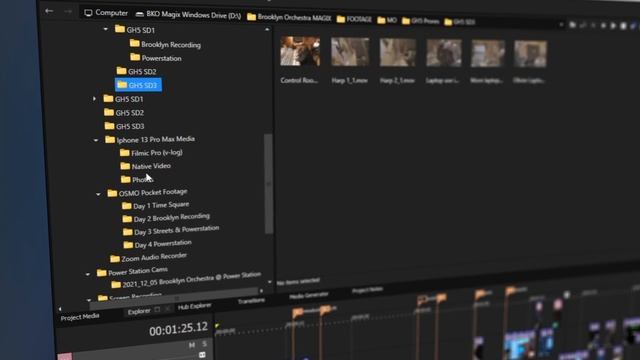Collapse the OSMO Pocket Footage folder

[x=98, y=194]
